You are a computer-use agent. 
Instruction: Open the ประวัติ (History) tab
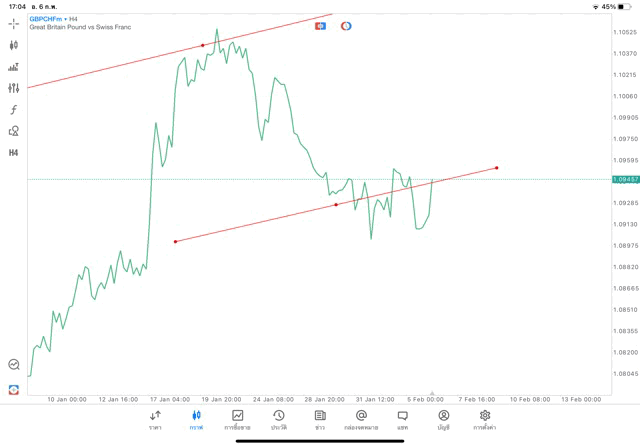point(278,419)
